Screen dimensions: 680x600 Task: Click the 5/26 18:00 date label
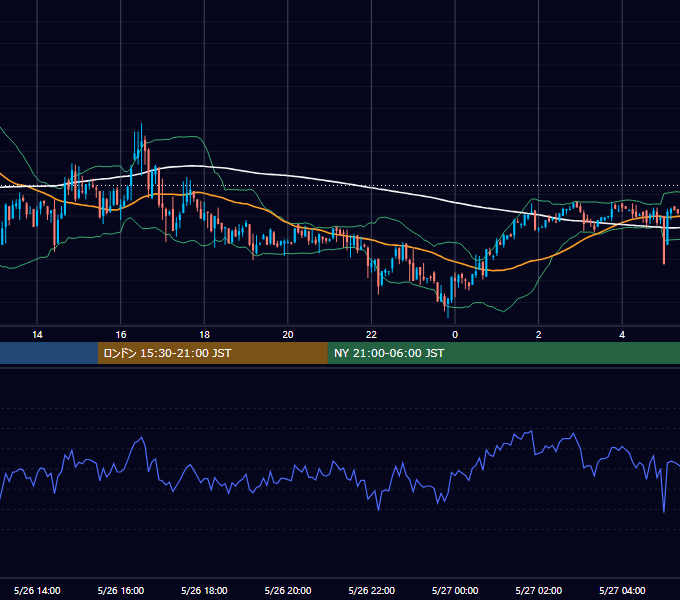tap(204, 590)
